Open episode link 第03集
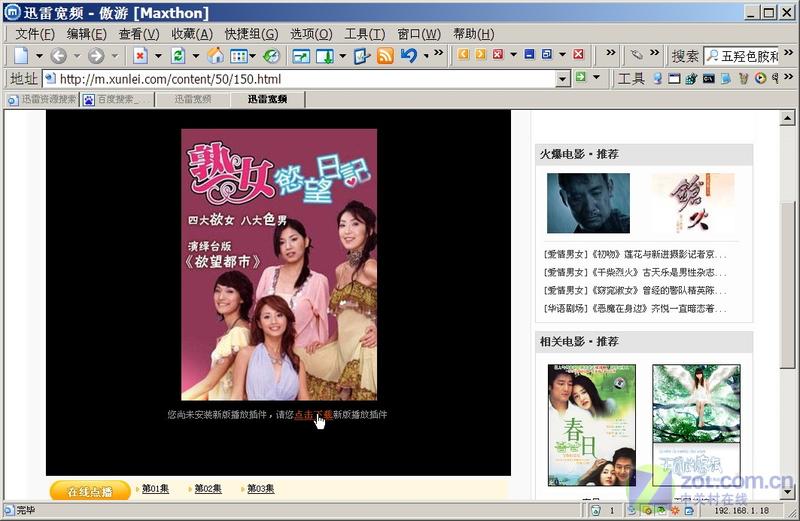The height and width of the screenshot is (521, 800). [261, 489]
